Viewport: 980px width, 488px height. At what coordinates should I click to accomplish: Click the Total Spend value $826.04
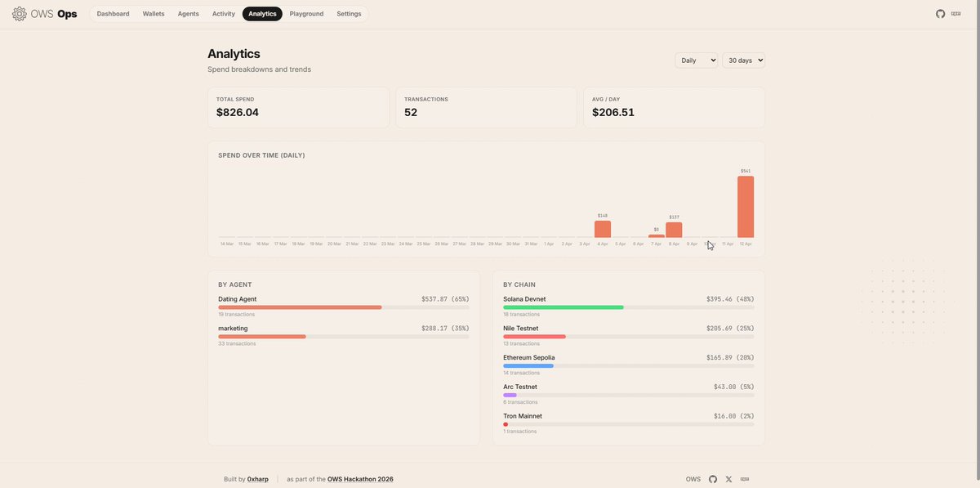[x=238, y=113]
